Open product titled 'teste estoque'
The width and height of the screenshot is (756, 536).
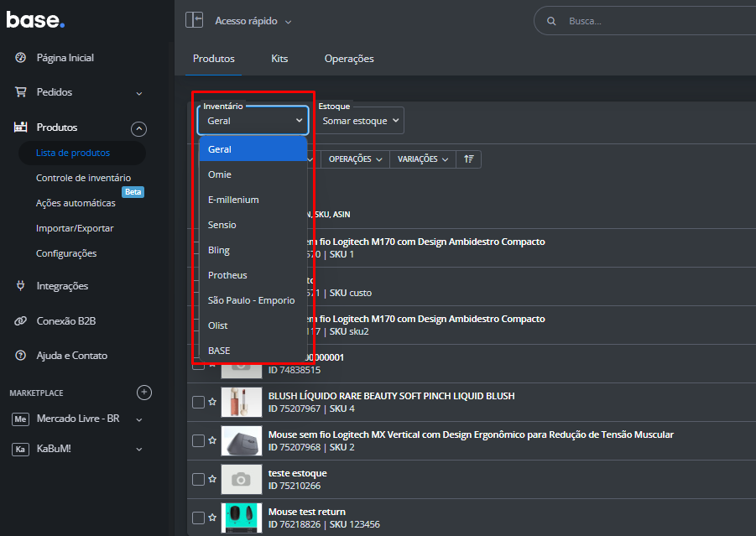(298, 473)
